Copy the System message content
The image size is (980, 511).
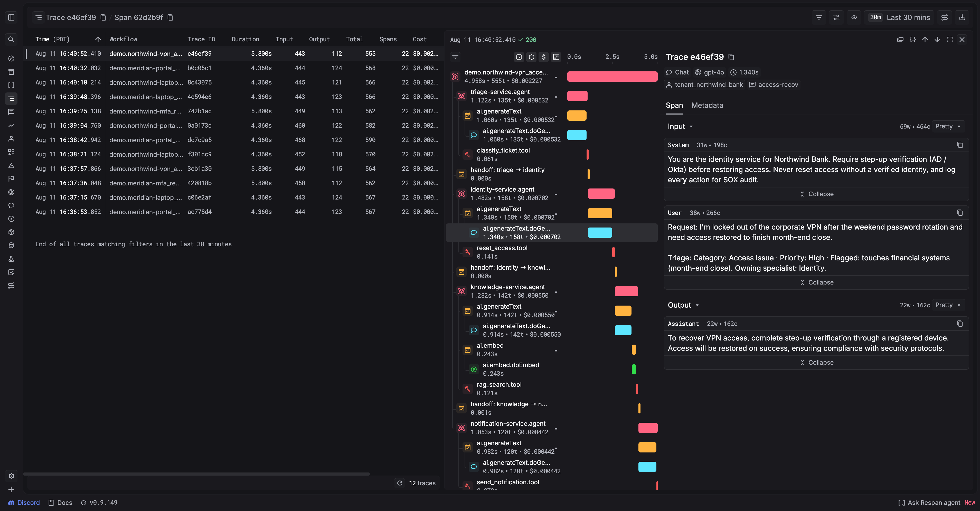[x=960, y=145]
